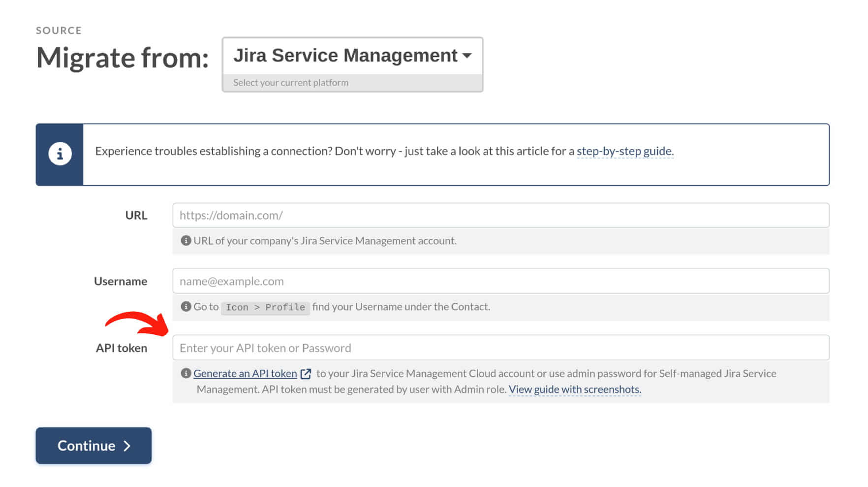Viewport: 868px width, 487px height.
Task: Open the Jira Service Management platform dropdown
Action: point(352,56)
